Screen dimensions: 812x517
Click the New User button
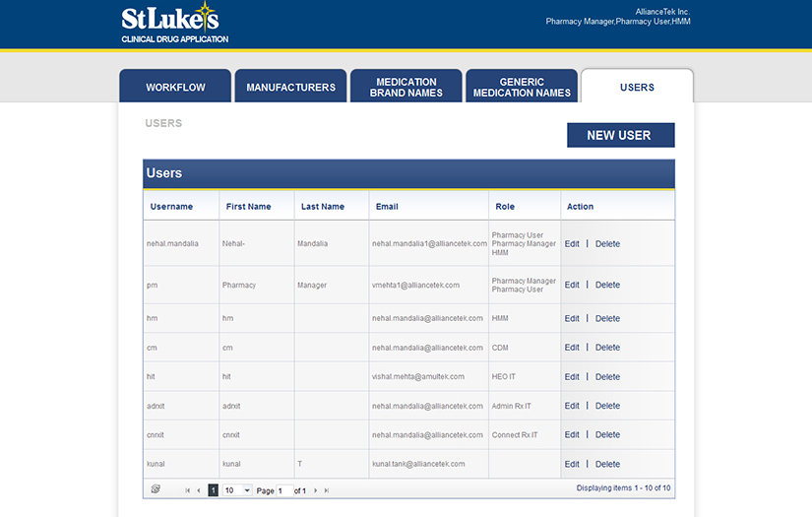pos(621,135)
